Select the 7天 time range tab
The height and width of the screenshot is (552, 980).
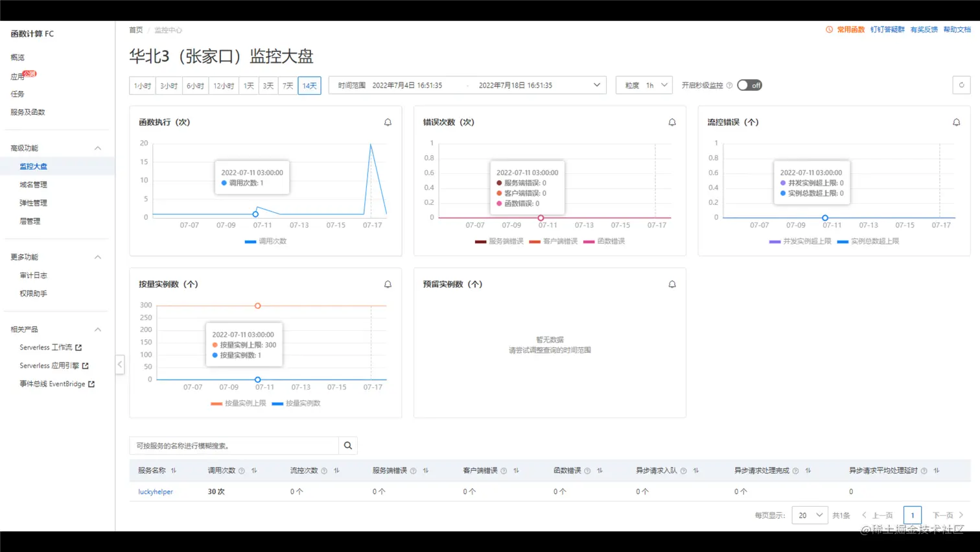(288, 86)
